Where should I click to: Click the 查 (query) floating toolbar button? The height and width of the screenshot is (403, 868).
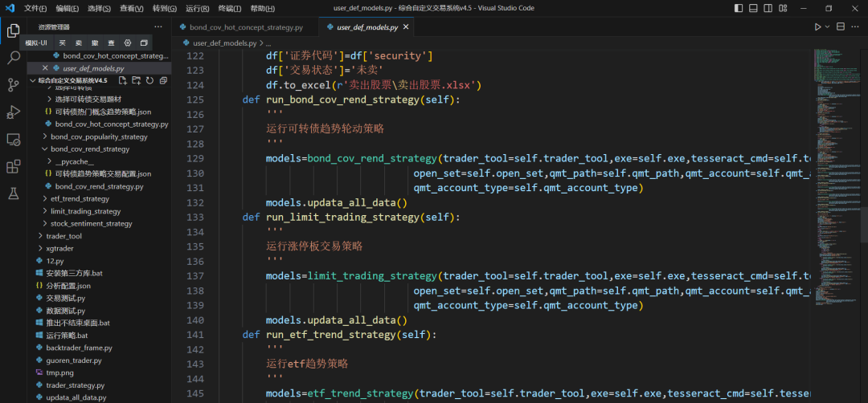pyautogui.click(x=111, y=43)
